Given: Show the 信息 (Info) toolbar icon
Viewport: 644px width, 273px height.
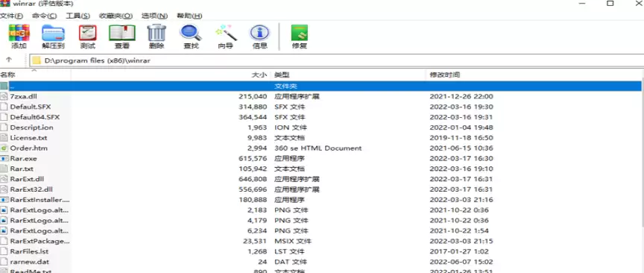Looking at the screenshot, I should (x=259, y=33).
